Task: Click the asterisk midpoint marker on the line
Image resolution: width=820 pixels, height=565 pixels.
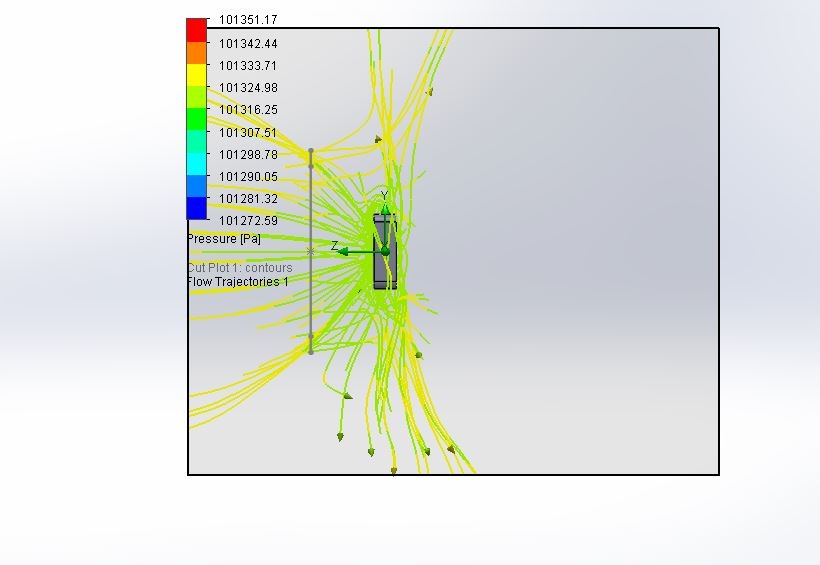Action: [x=310, y=252]
